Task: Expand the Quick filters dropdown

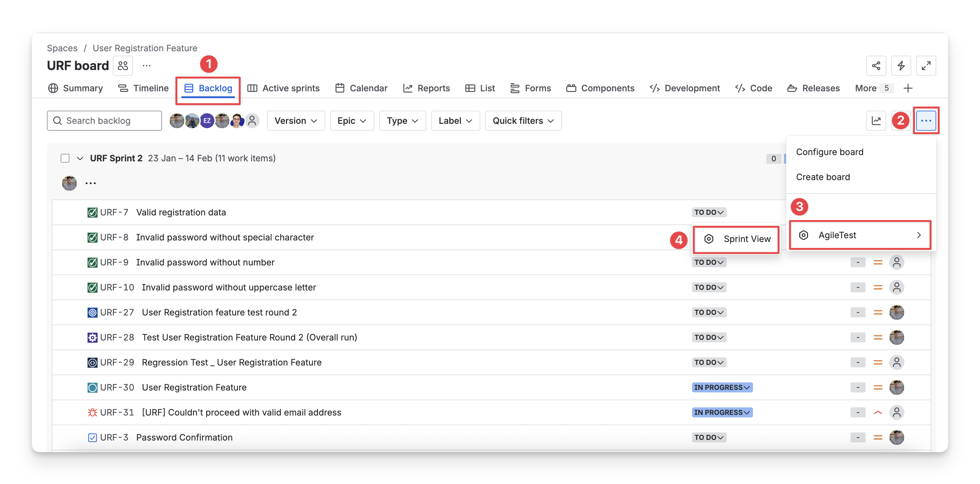Action: (x=523, y=121)
